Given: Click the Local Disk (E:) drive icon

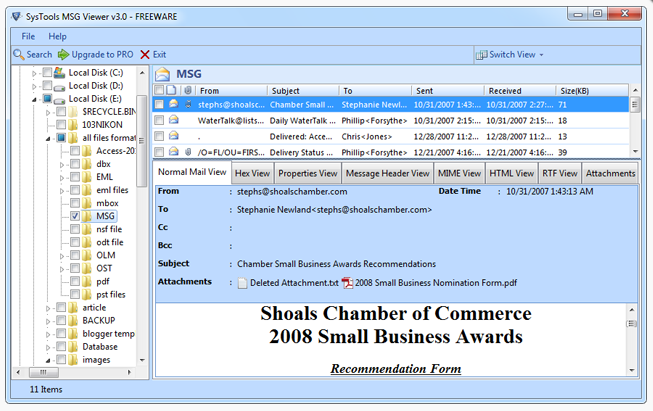Looking at the screenshot, I should click(x=60, y=100).
